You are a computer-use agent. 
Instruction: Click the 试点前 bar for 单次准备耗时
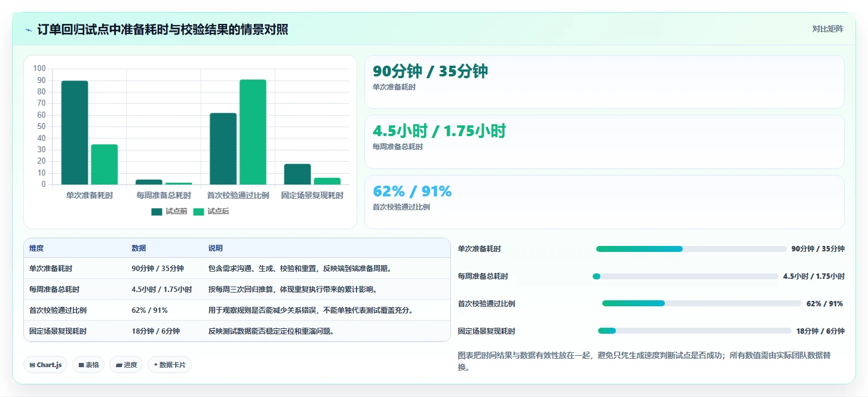(75, 133)
